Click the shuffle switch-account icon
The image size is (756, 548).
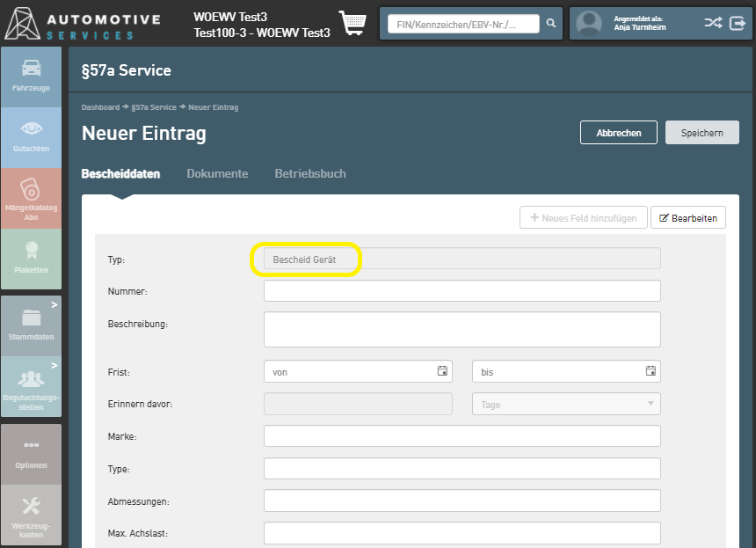point(713,23)
